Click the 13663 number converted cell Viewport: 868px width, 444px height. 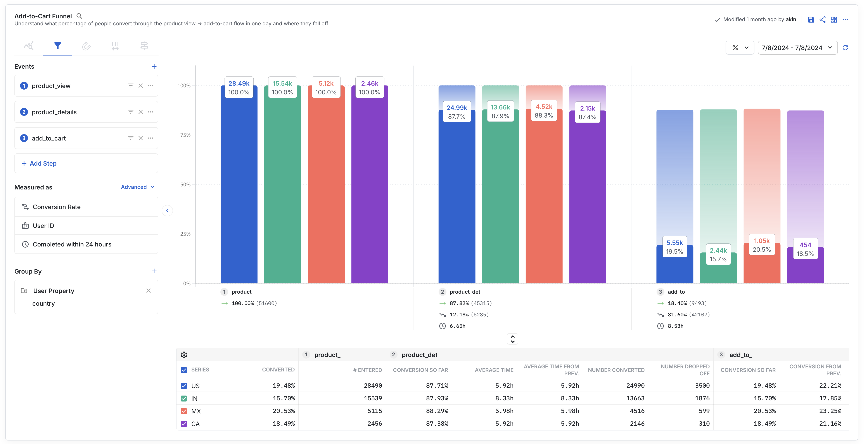coord(635,399)
